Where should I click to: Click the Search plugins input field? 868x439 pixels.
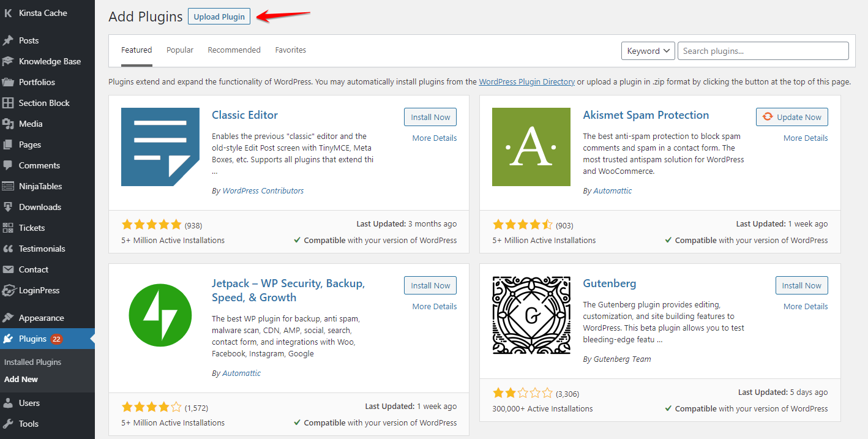pos(763,51)
